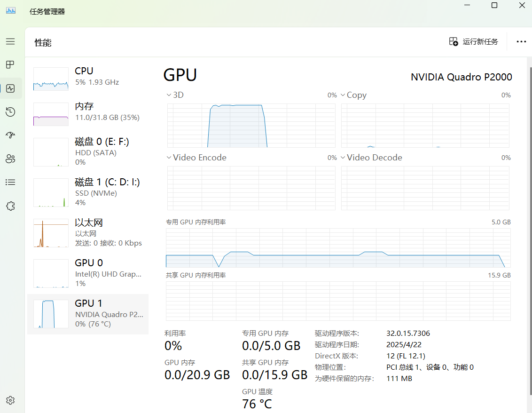Select the 内存 performance entry

click(88, 114)
